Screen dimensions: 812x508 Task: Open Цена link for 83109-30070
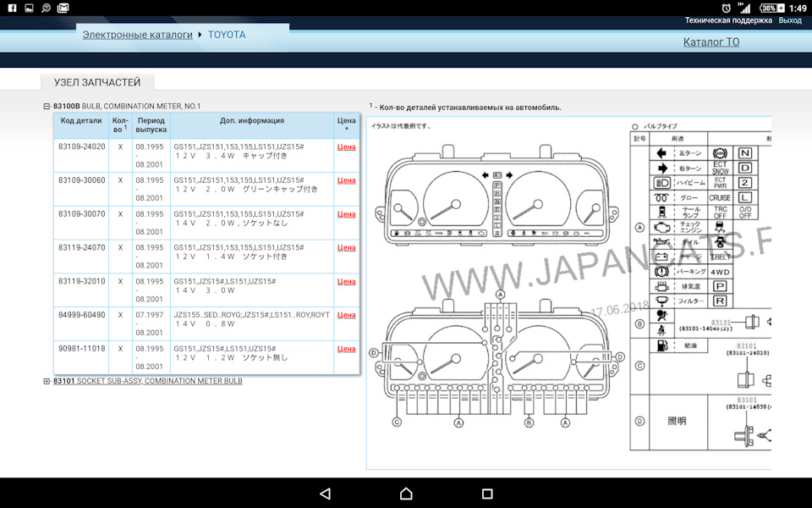(x=347, y=214)
